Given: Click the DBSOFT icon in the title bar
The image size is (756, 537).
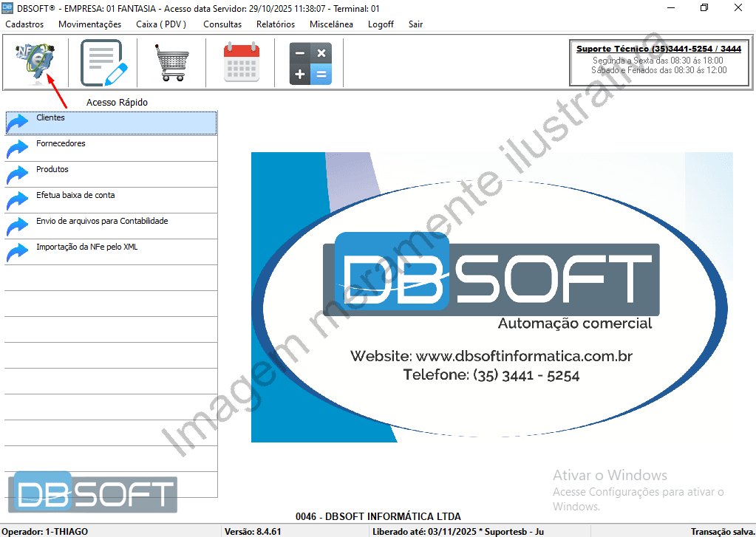Looking at the screenshot, I should 8,8.
